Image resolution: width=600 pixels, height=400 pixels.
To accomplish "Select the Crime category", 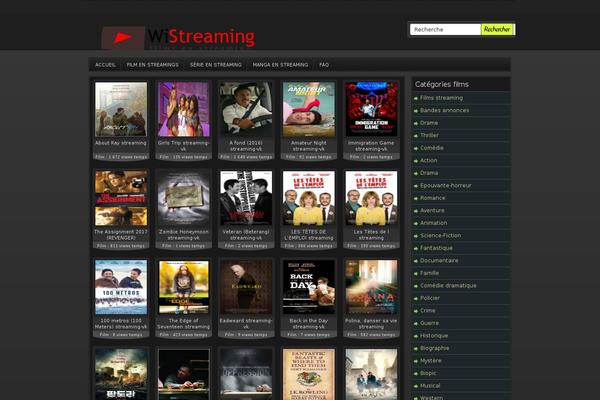I will (x=428, y=310).
